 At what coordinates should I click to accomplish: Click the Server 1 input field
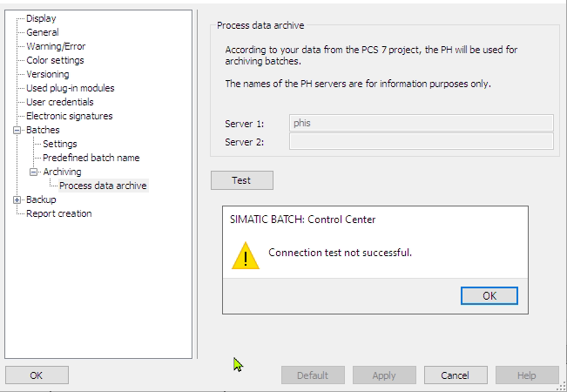[421, 123]
